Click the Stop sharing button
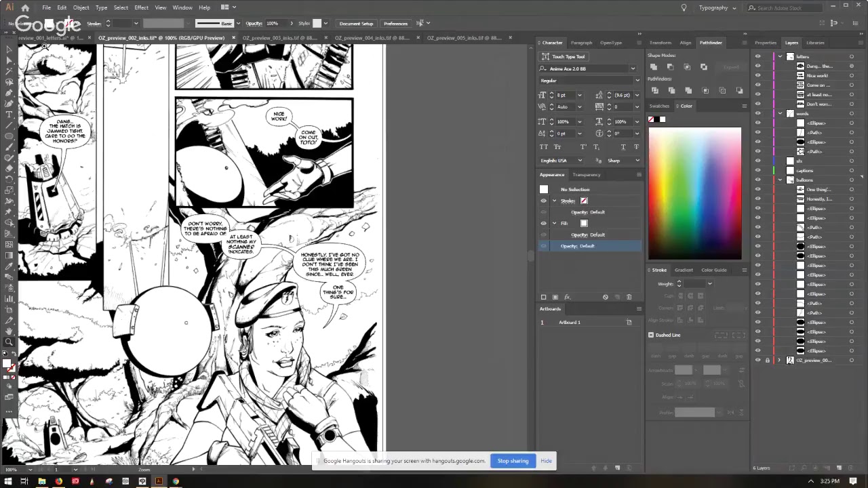Viewport: 868px width, 488px height. click(x=513, y=461)
